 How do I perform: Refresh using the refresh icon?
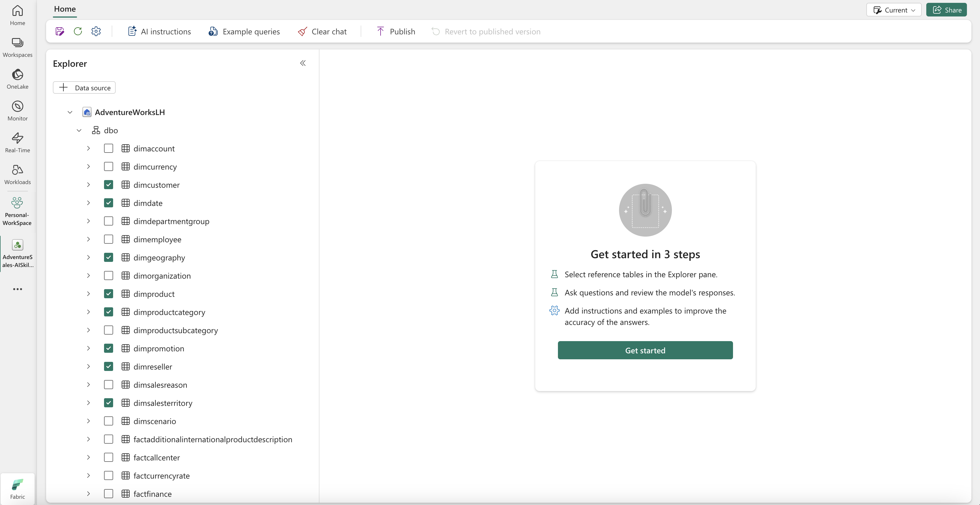tap(78, 31)
